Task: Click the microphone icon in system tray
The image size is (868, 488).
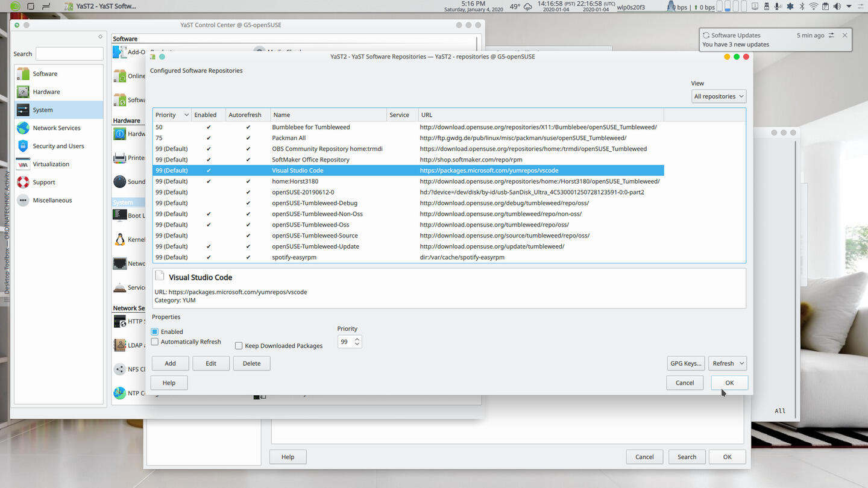Action: (778, 7)
